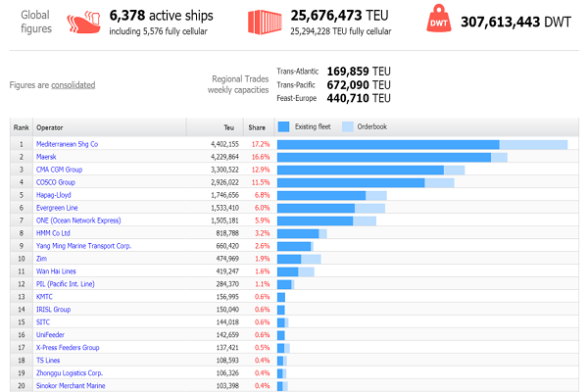Open the UniFeeder operator link

[50, 335]
